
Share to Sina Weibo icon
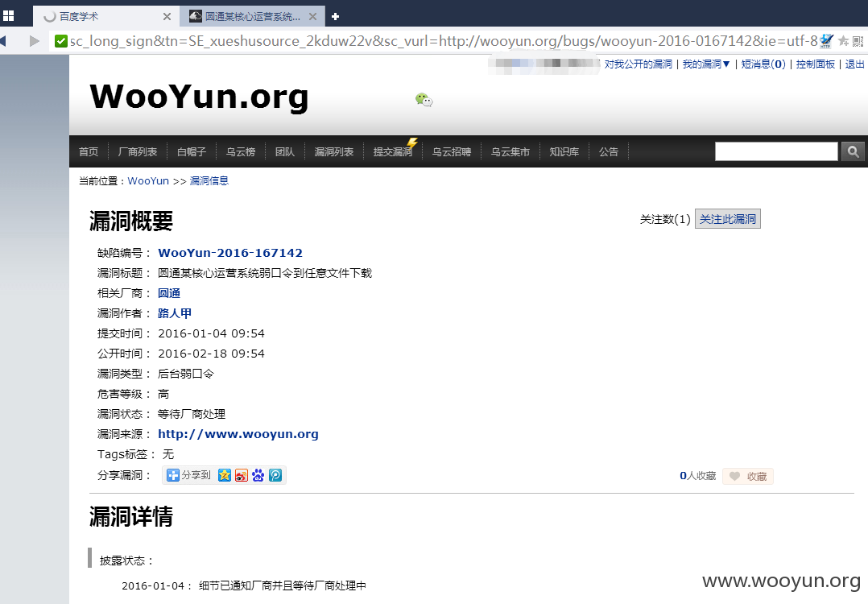(242, 475)
